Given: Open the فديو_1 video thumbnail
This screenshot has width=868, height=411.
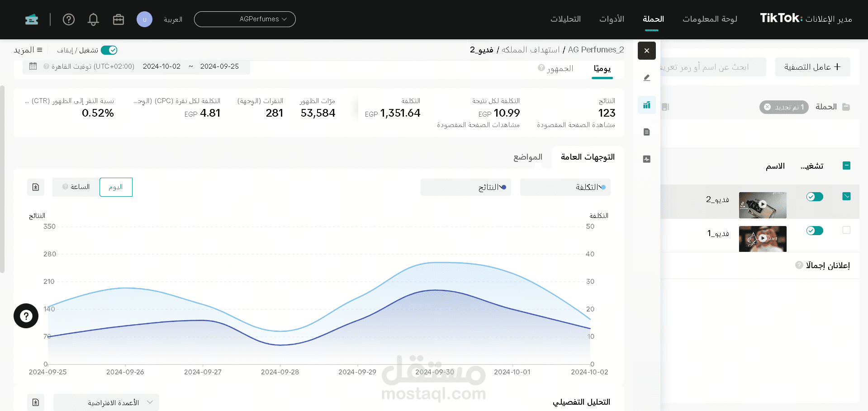Looking at the screenshot, I should pos(763,239).
